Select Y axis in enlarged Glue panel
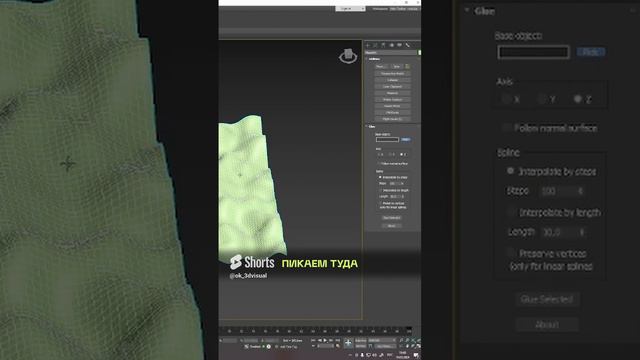 tap(542, 99)
